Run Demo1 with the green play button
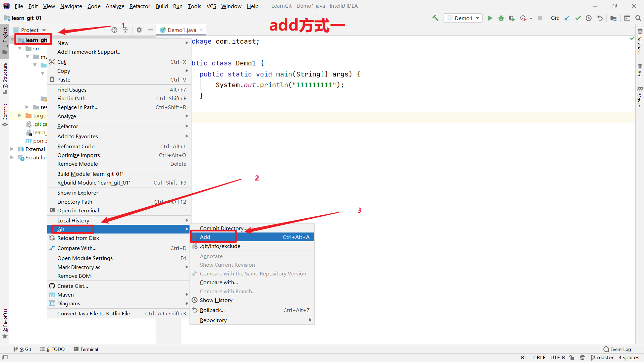Screen dimensions: 644x362 (x=490, y=18)
